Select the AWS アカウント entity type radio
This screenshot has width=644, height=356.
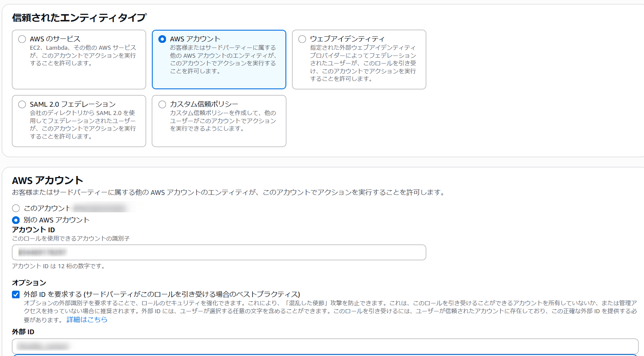click(162, 39)
